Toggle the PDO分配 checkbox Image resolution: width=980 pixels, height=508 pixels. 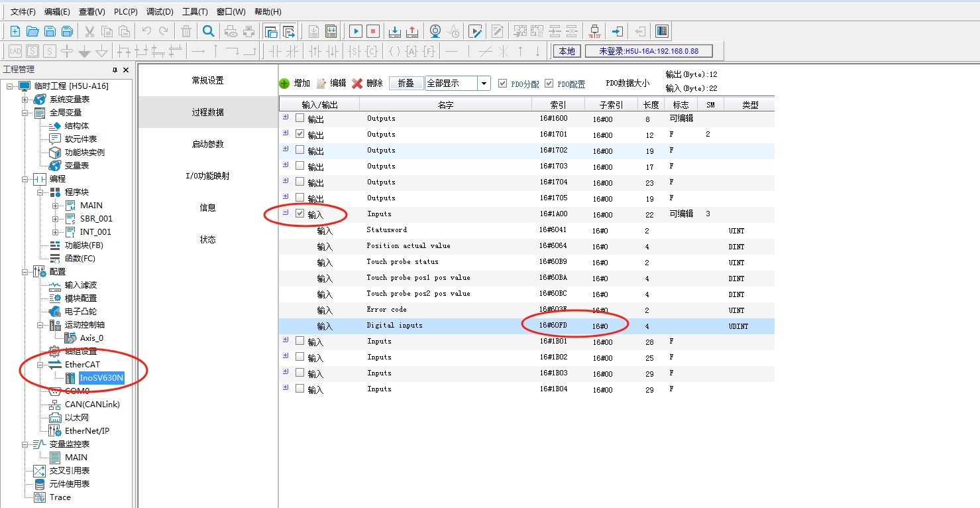[x=502, y=84]
